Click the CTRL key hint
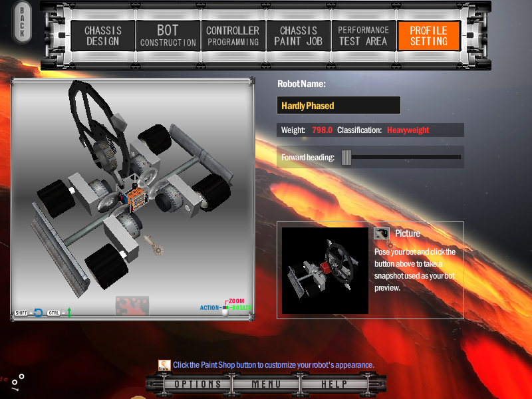The height and width of the screenshot is (399, 532). click(54, 313)
